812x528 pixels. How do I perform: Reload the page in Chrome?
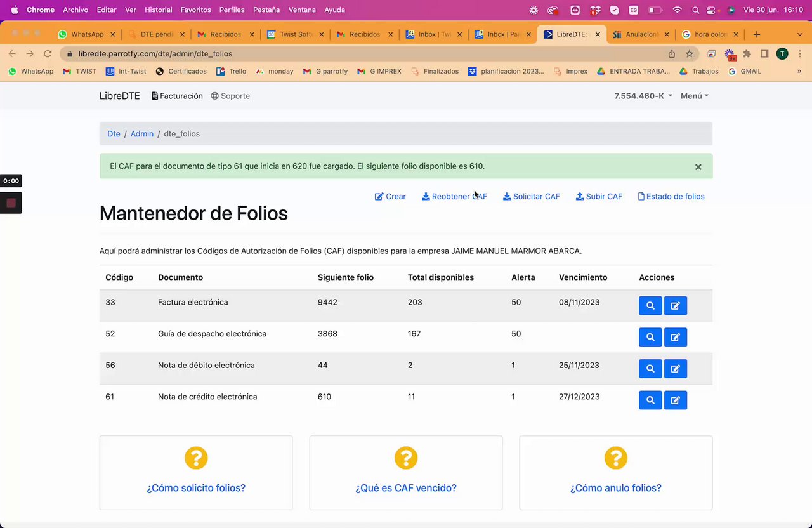pyautogui.click(x=48, y=54)
